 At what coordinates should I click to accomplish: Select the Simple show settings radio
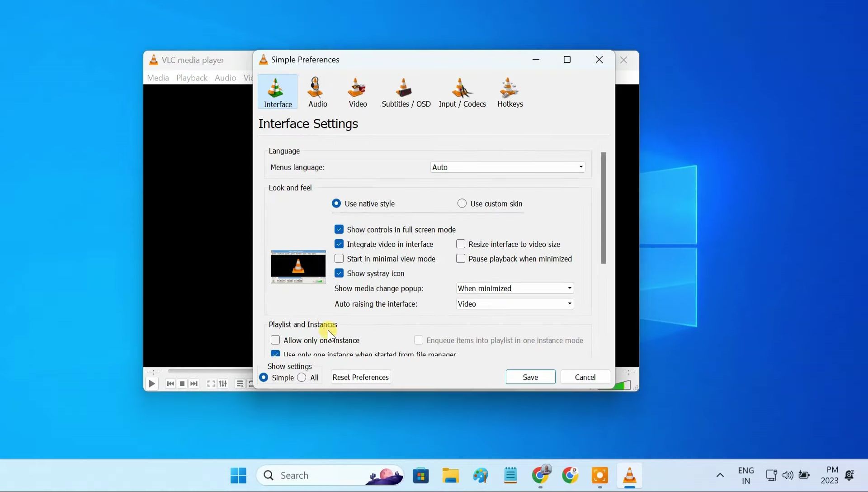(264, 378)
